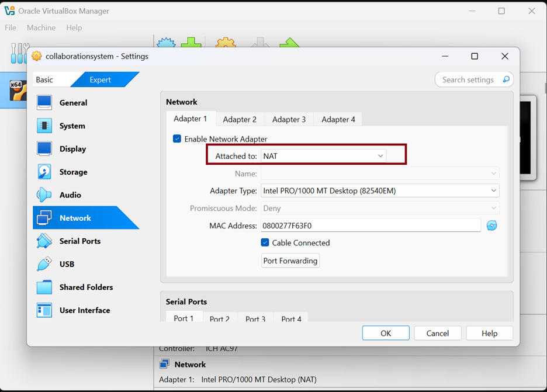
Task: Open the network Name dropdown
Action: [380, 174]
